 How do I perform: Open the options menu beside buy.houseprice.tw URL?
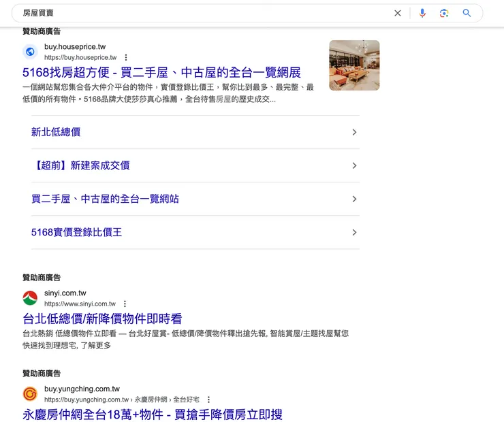click(126, 57)
